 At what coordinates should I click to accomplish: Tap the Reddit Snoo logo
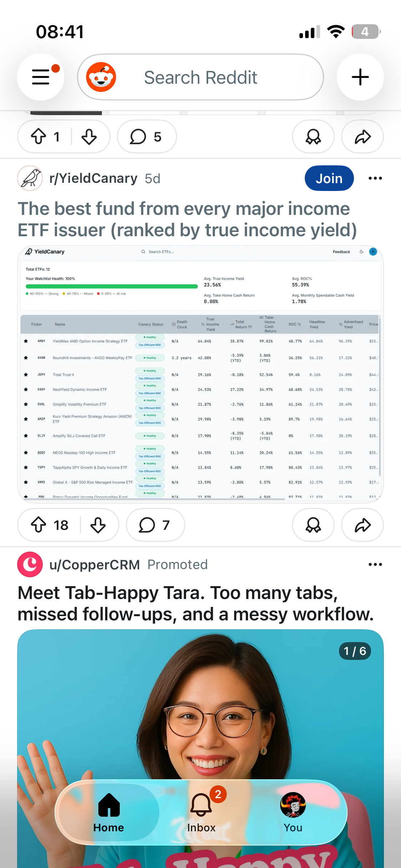pyautogui.click(x=101, y=77)
